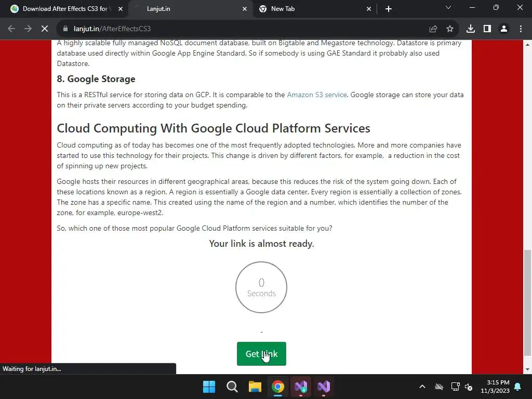The height and width of the screenshot is (399, 532).
Task: Open the Chrome three-dot menu
Action: (x=521, y=29)
